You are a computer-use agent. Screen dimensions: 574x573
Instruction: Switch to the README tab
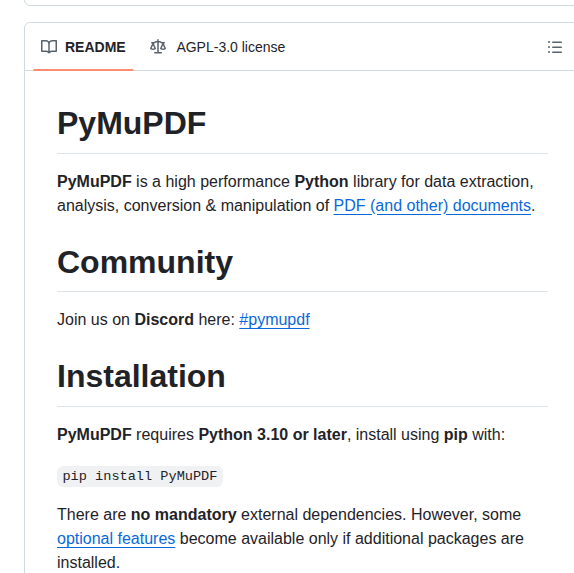click(x=83, y=47)
